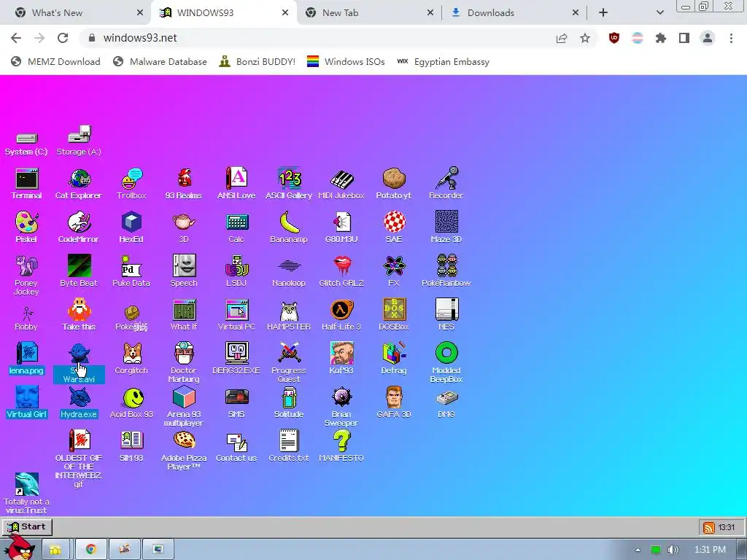This screenshot has height=560, width=747.
Task: Open HexEd cube icon
Action: tap(131, 227)
